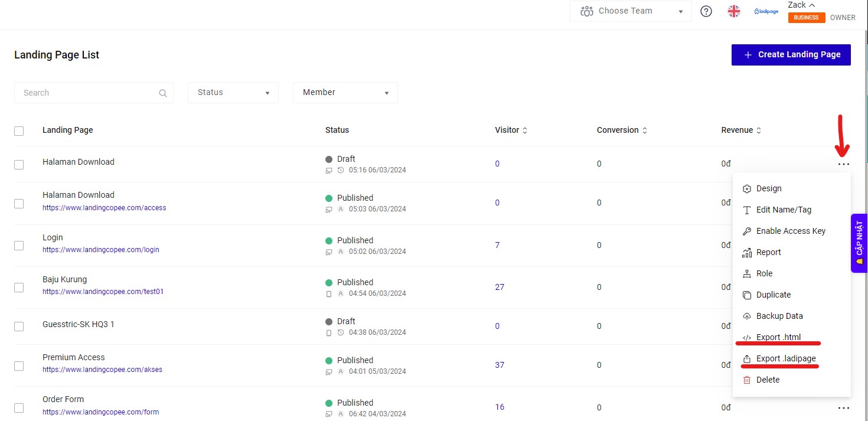The width and height of the screenshot is (868, 421).
Task: Click visitor count 7 for Login
Action: pyautogui.click(x=497, y=246)
